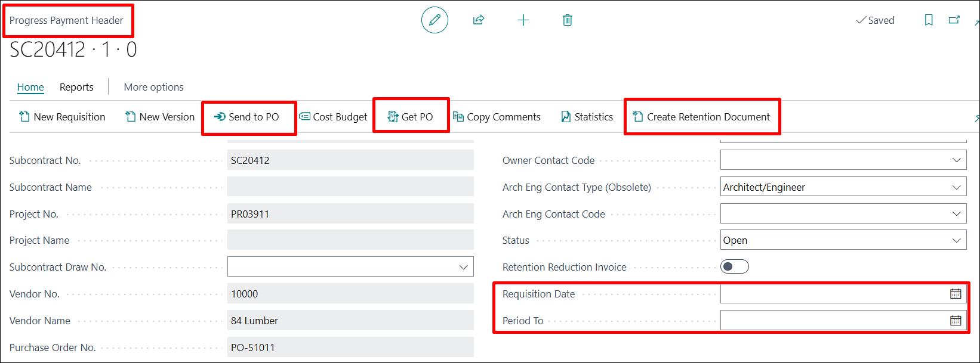Click the Send to PO label
Viewport: 980px width, 363px height.
pyautogui.click(x=254, y=117)
